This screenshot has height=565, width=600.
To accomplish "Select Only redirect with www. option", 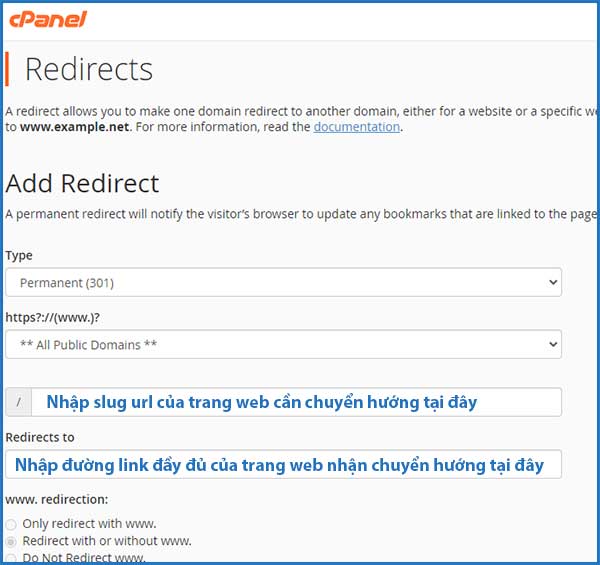I will (x=11, y=524).
